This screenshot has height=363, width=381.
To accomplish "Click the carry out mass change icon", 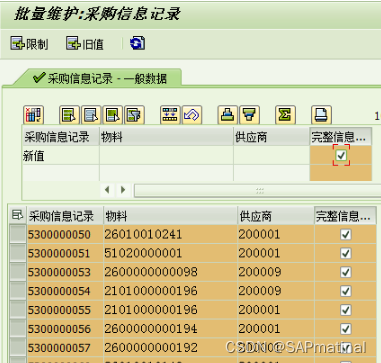I will (x=170, y=115).
